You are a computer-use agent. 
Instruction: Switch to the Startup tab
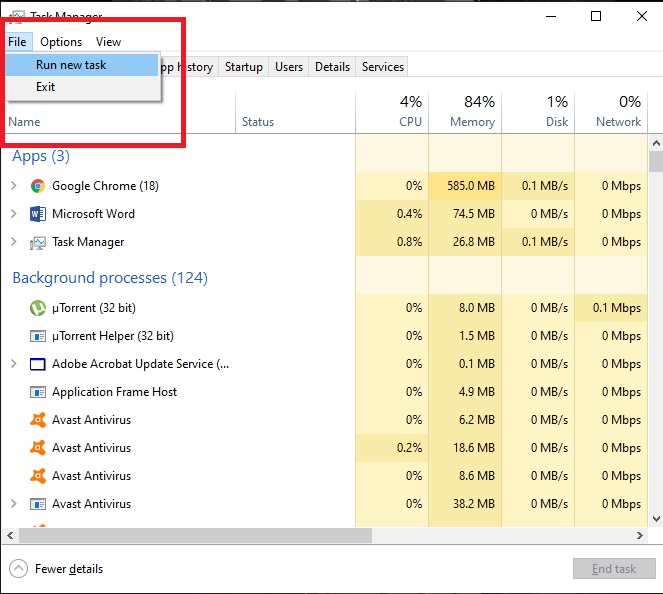point(244,67)
